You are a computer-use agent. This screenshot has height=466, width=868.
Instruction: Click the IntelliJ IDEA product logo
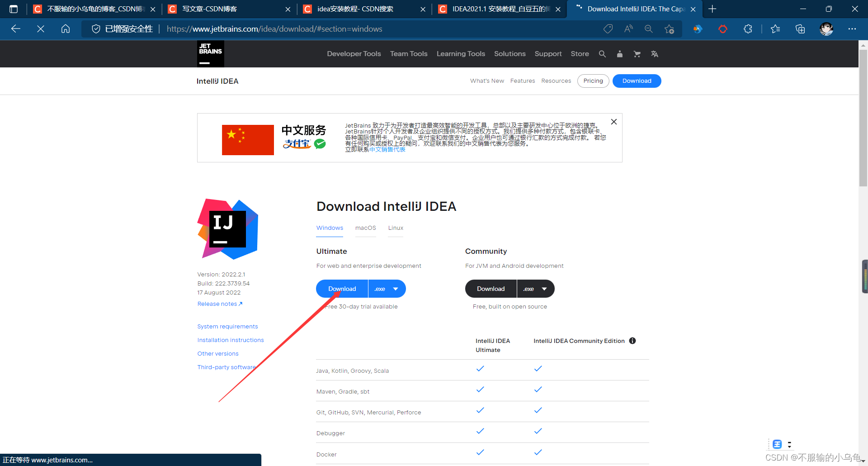[x=228, y=229]
